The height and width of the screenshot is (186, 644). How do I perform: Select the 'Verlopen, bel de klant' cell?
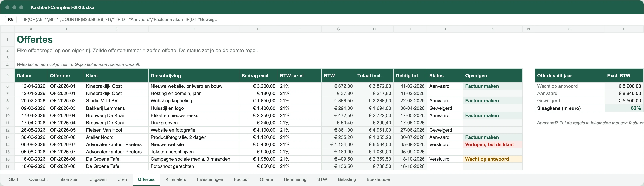click(493, 144)
